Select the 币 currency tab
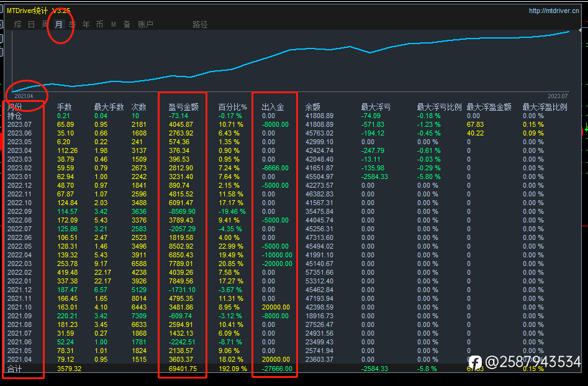The image size is (588, 386). click(99, 24)
